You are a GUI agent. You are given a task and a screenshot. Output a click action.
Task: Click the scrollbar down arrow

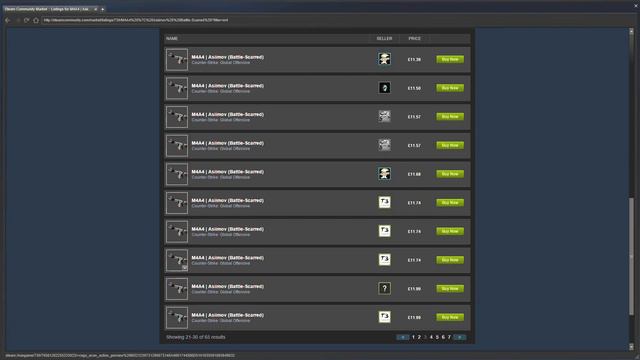tap(631, 347)
